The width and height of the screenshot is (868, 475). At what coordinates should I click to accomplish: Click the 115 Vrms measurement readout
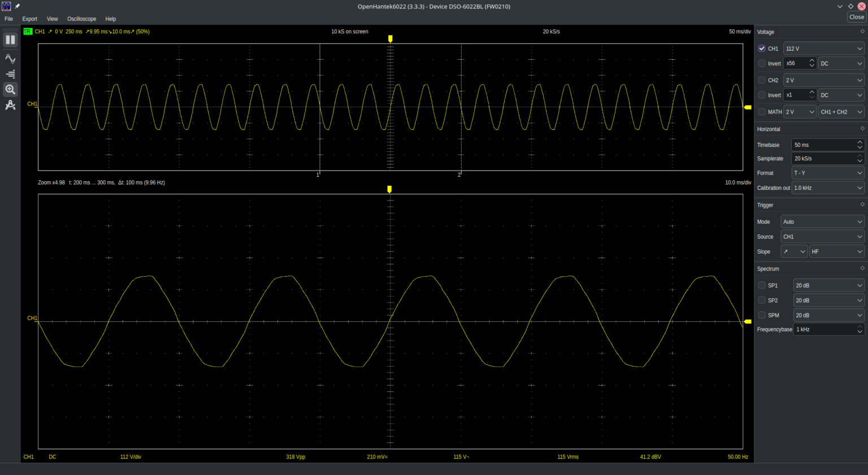pos(568,457)
